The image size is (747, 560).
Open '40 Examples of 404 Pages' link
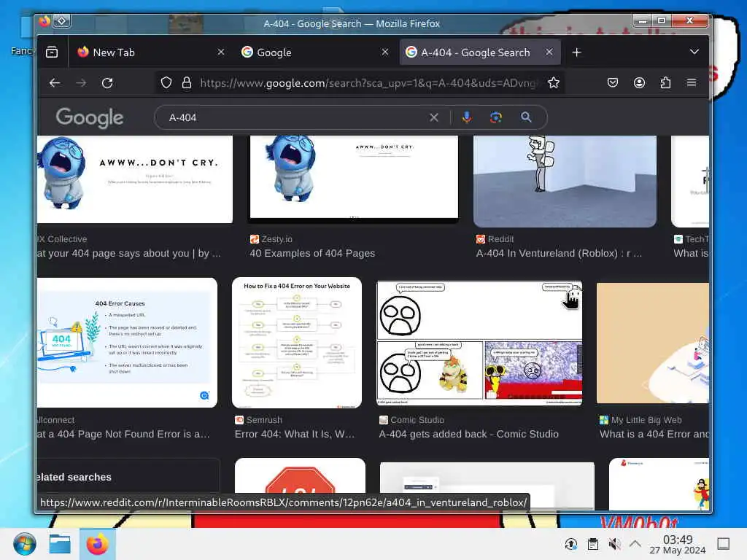(312, 253)
